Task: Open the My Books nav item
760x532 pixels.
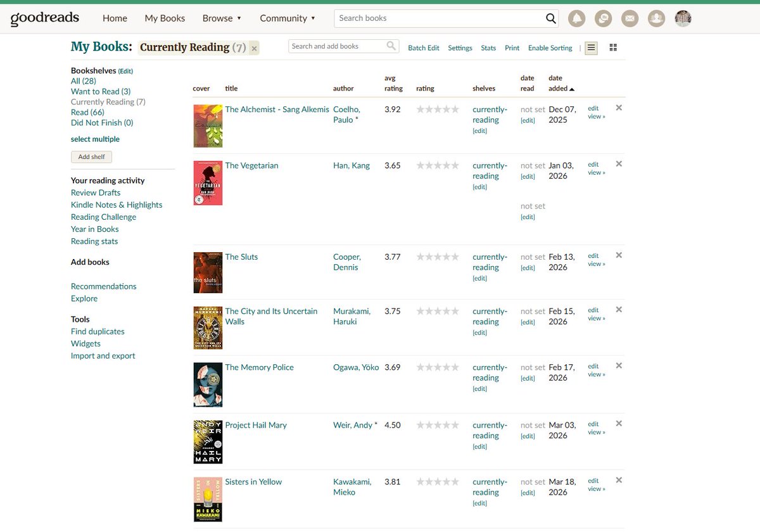Action: [x=165, y=18]
